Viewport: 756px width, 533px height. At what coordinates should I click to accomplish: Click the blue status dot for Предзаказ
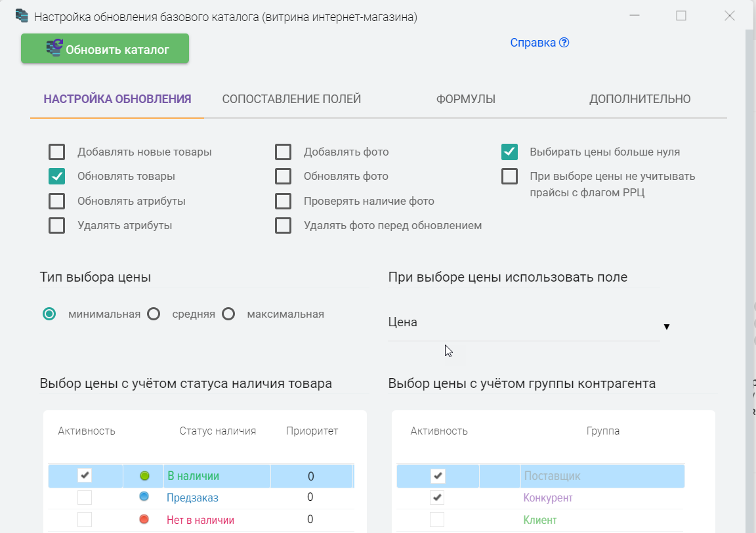pos(144,498)
